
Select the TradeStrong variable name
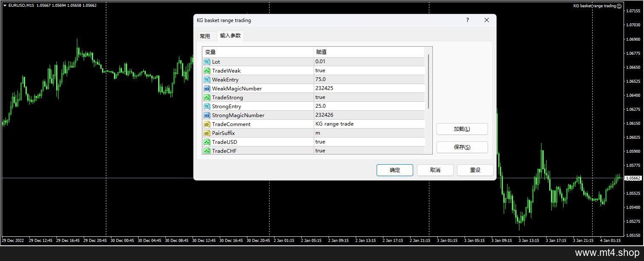(227, 98)
